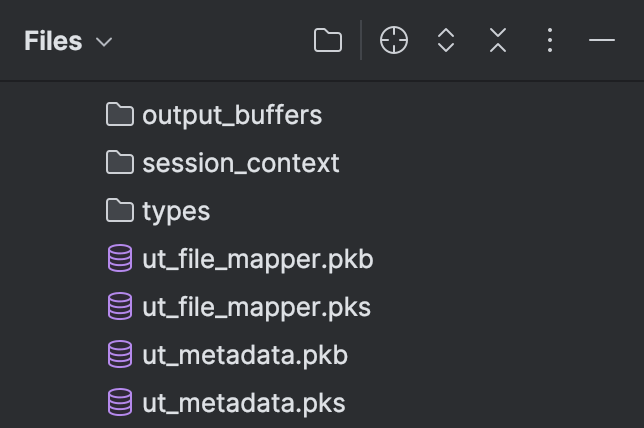Select the output_buffers folder

(232, 115)
